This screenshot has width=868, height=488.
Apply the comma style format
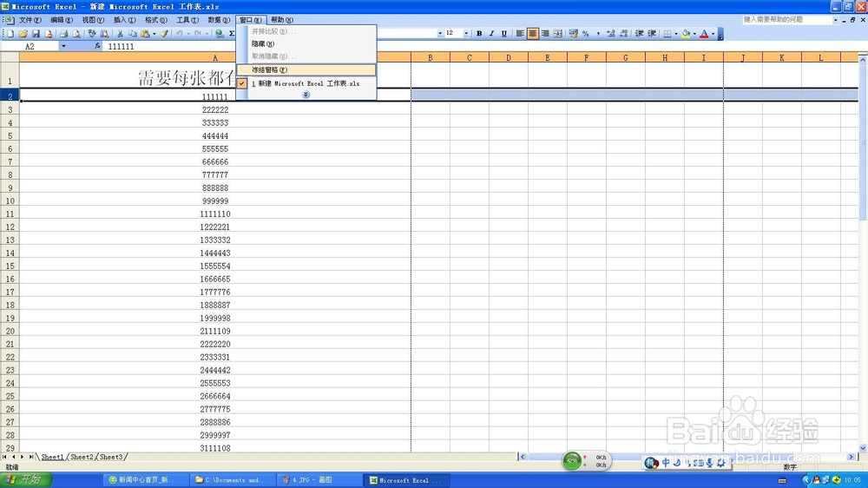[x=598, y=34]
